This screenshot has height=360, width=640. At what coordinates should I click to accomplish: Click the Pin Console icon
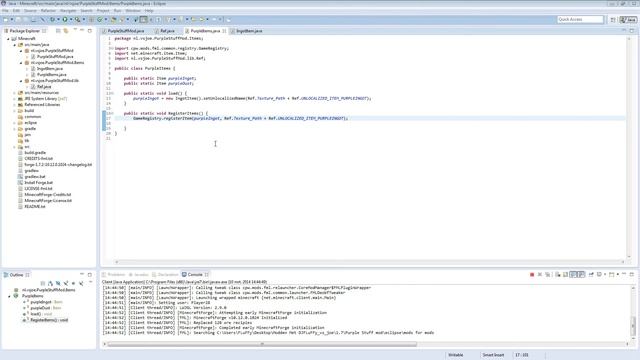[x=591, y=275]
